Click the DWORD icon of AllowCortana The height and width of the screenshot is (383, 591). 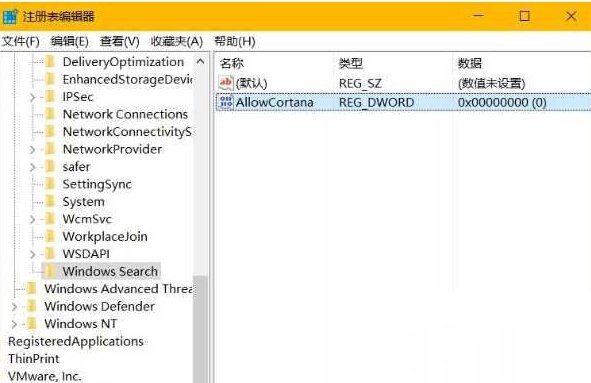226,102
